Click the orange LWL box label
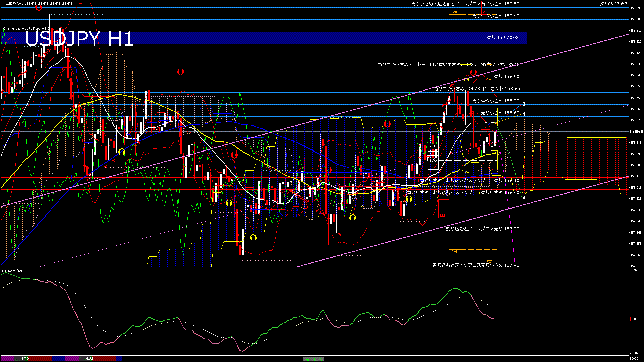The image size is (644, 362). pyautogui.click(x=454, y=252)
